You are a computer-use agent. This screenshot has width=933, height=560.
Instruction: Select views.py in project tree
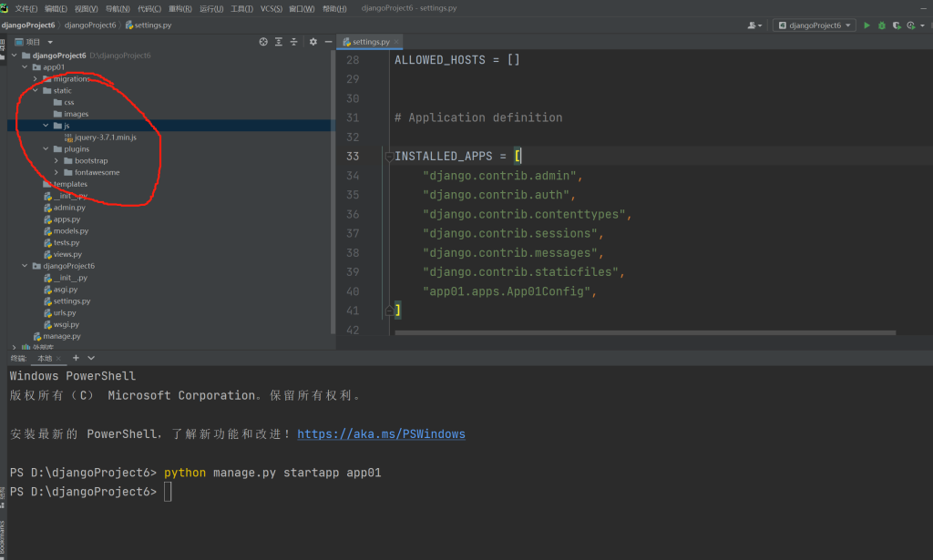[x=67, y=255]
